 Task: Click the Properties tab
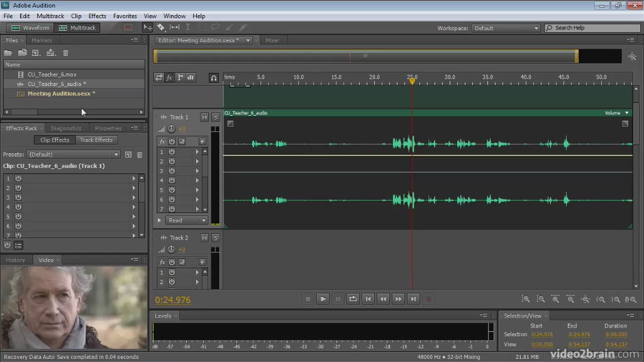(108, 128)
